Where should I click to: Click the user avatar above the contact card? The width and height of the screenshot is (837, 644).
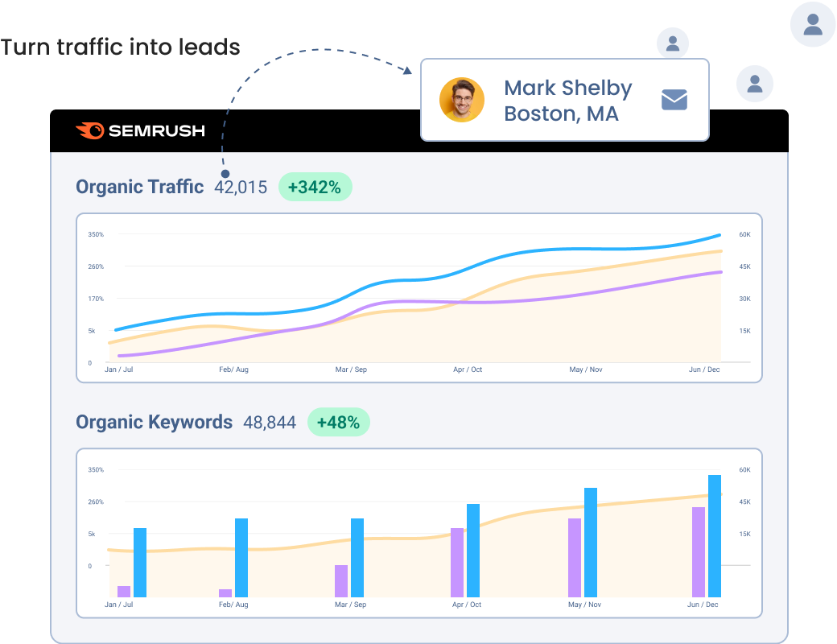click(x=673, y=43)
